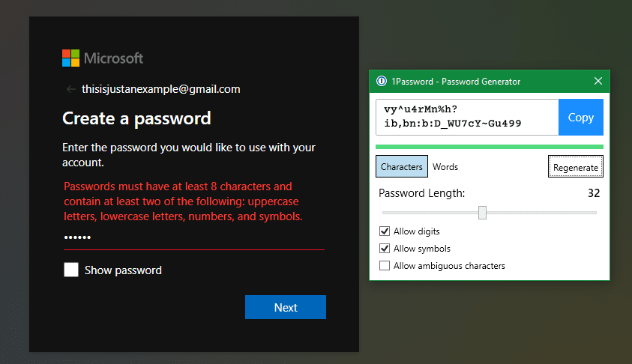Enable Allow ambiguous characters checkbox
Screen dimensions: 632x364
[385, 266]
